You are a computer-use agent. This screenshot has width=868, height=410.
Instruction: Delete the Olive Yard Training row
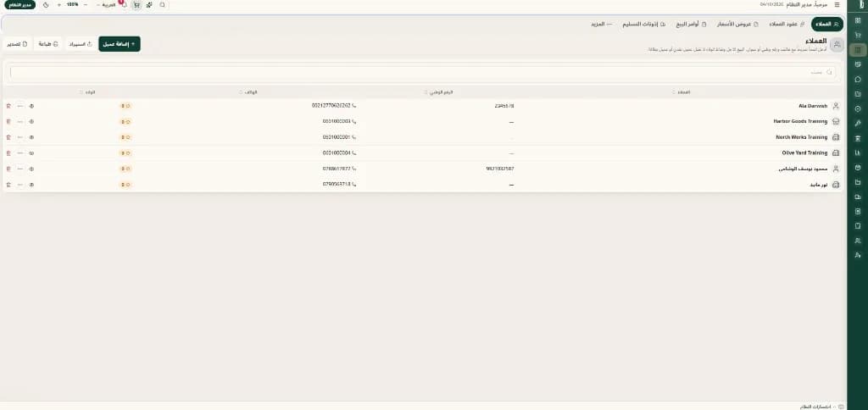point(8,152)
